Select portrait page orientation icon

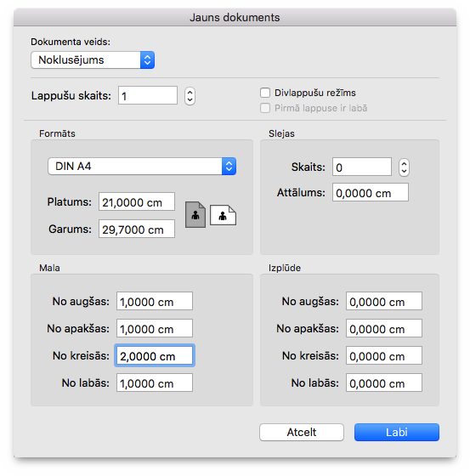pos(195,215)
